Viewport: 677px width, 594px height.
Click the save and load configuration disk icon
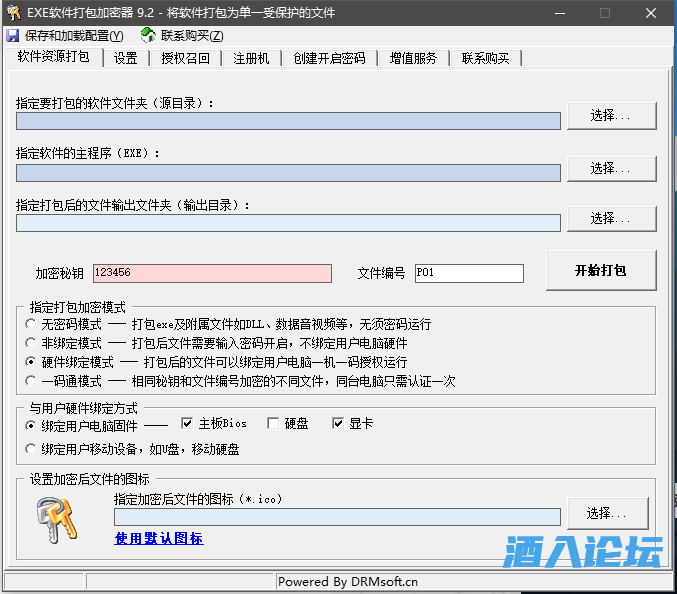[12, 35]
